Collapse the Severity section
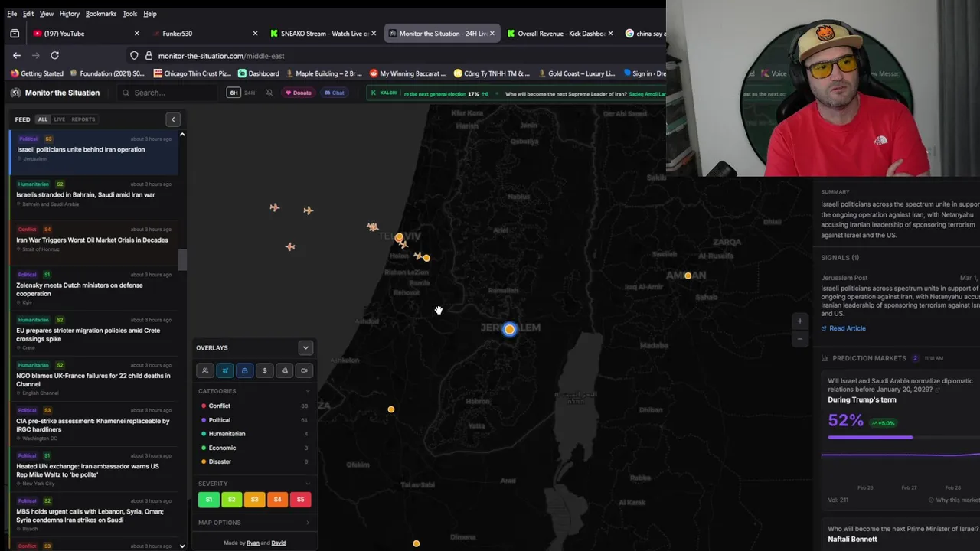Image resolution: width=980 pixels, height=551 pixels. pos(254,484)
